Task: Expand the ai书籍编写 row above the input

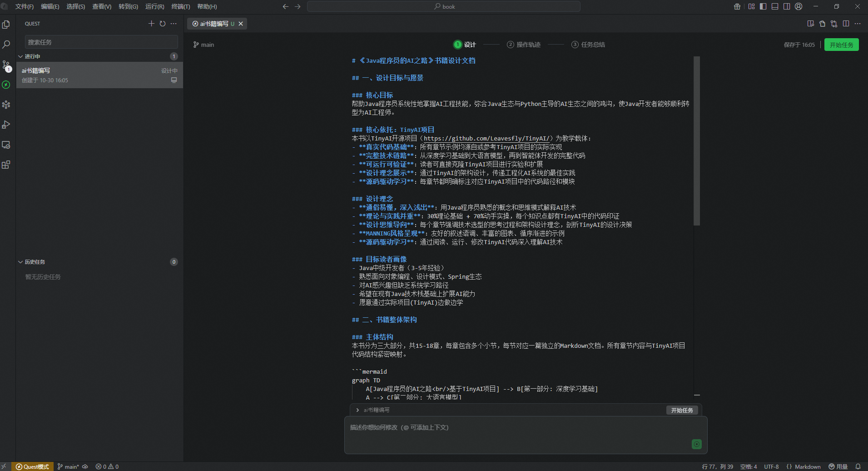Action: [357, 410]
